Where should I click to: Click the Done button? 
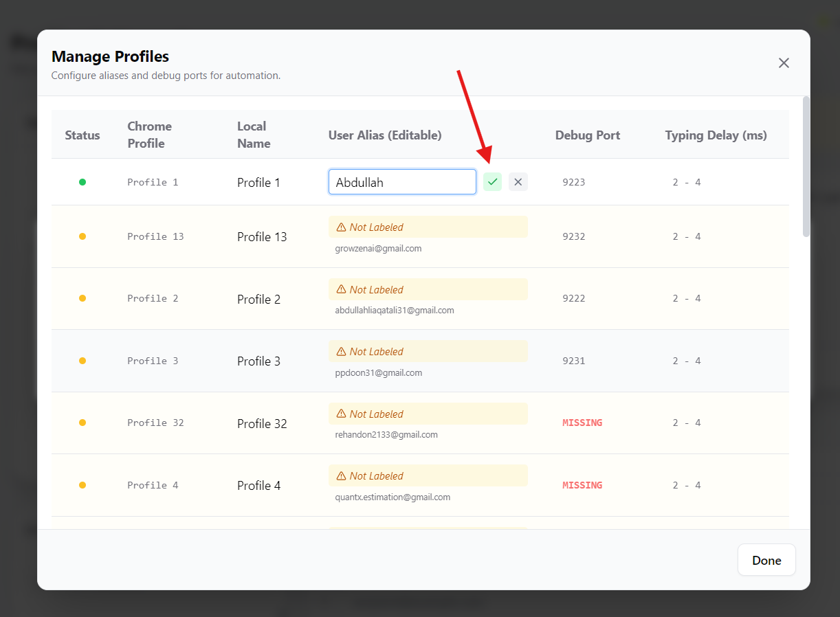pos(766,560)
